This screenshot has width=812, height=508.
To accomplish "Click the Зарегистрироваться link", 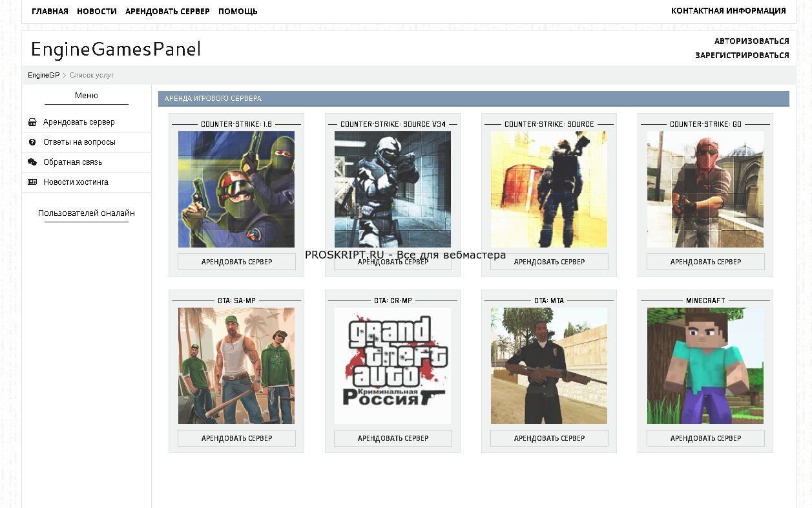I will [x=742, y=56].
